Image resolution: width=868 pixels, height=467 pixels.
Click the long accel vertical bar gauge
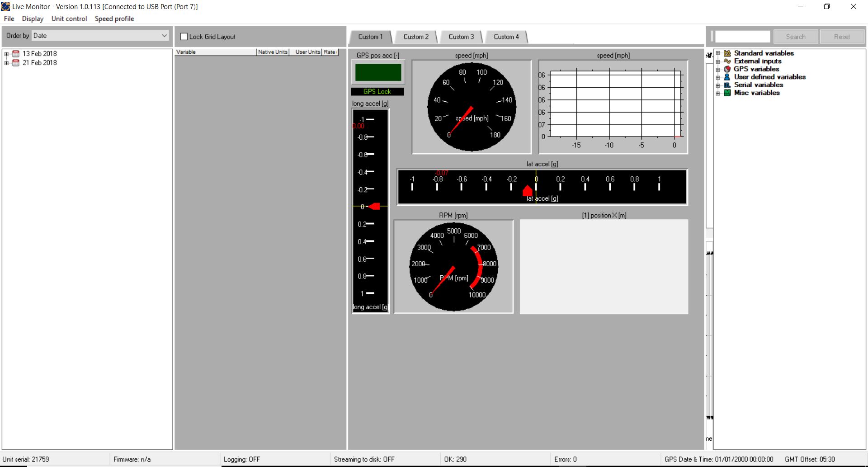point(370,211)
